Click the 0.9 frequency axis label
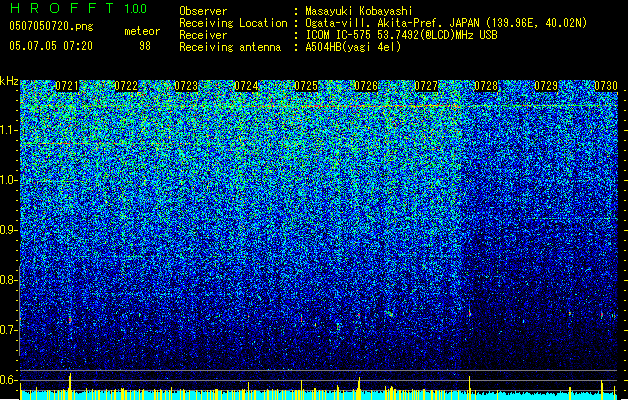Image resolution: width=629 pixels, height=400 pixels. 8,230
